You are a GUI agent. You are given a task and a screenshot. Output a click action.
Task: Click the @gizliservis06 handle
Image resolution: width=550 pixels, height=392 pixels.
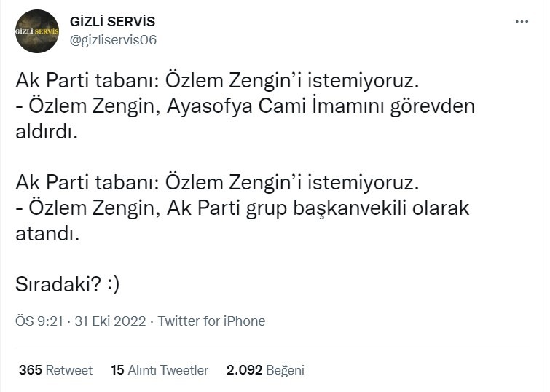pos(113,40)
